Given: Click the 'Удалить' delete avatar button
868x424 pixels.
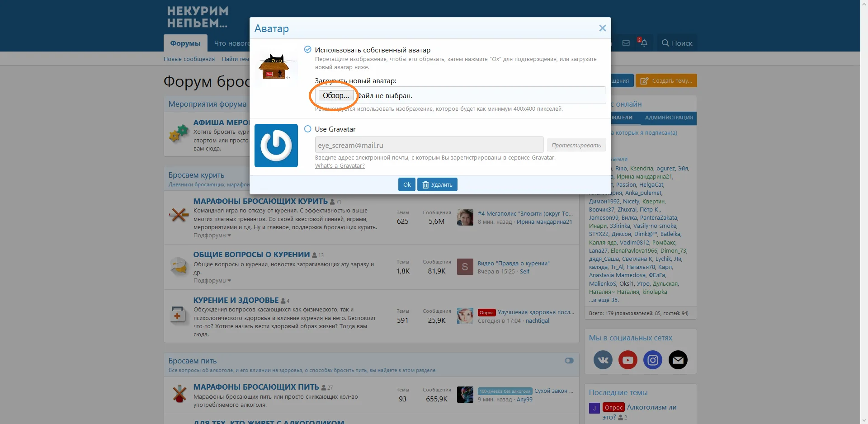Looking at the screenshot, I should [437, 184].
